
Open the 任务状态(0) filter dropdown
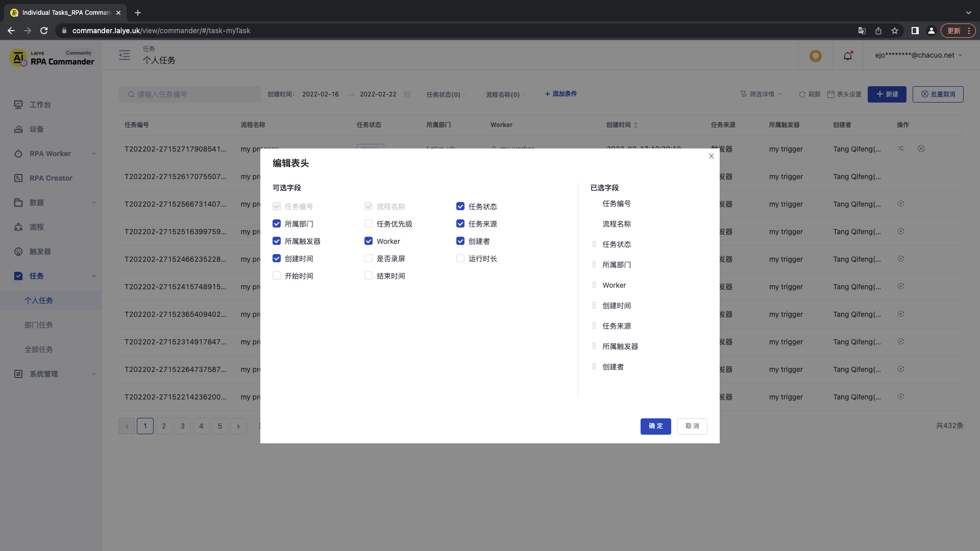446,94
